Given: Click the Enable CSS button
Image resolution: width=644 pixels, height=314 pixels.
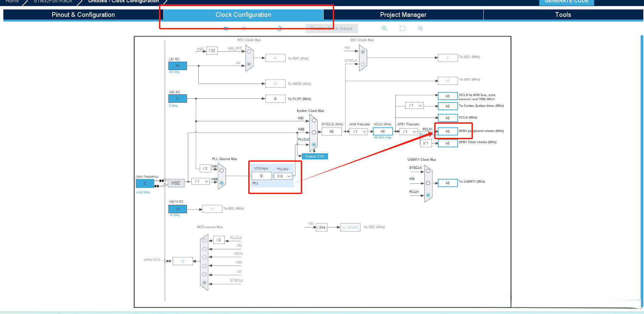Looking at the screenshot, I should coord(315,156).
